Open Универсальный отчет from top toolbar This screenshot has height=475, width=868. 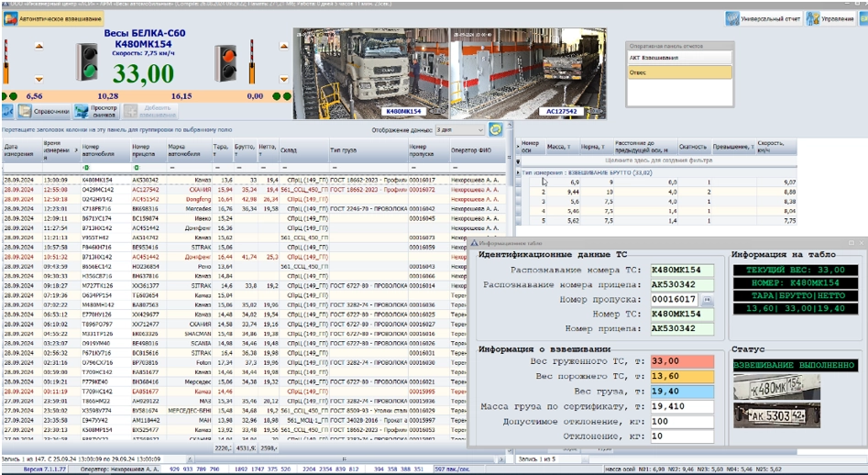[x=764, y=18]
